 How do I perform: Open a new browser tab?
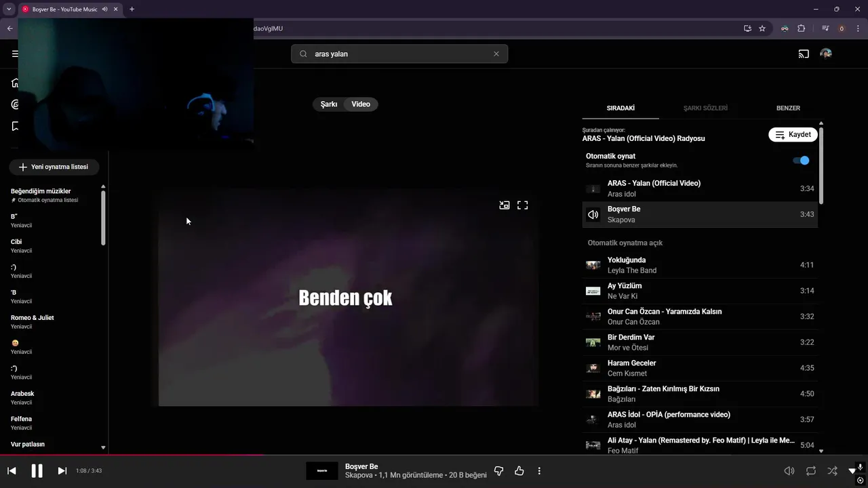[x=132, y=9]
